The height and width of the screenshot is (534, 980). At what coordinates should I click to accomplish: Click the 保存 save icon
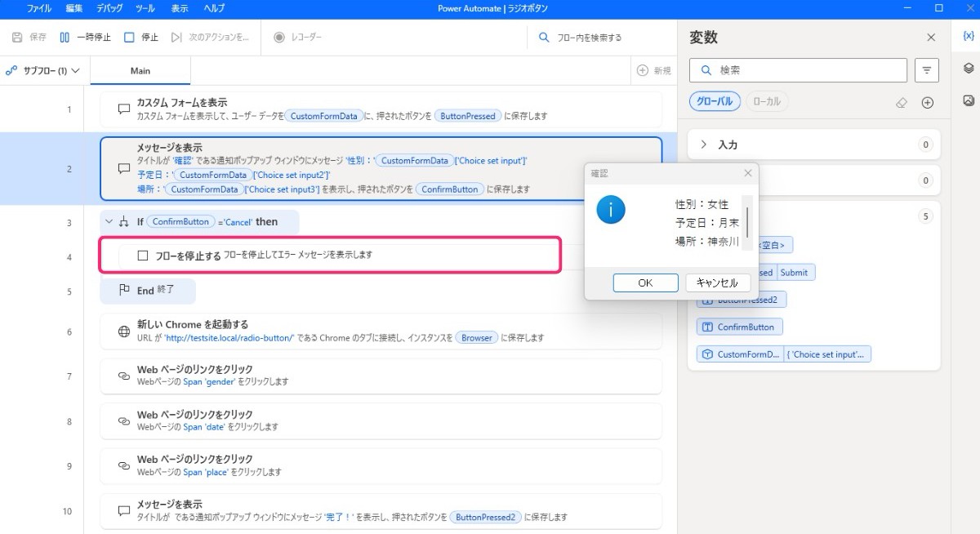point(17,38)
